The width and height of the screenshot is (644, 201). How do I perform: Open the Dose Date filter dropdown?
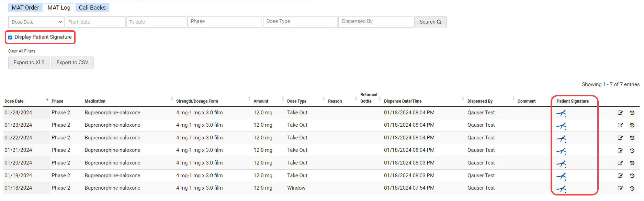coord(36,22)
